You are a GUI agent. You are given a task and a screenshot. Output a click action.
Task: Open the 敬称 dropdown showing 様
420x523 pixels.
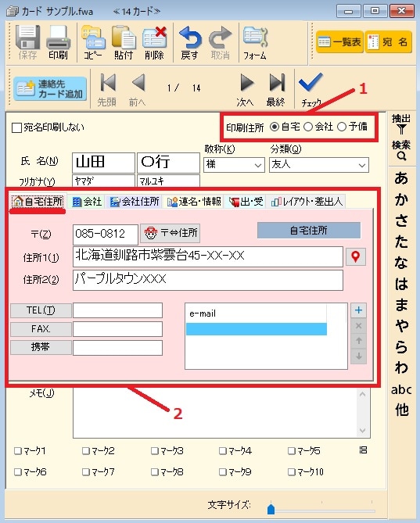point(234,165)
